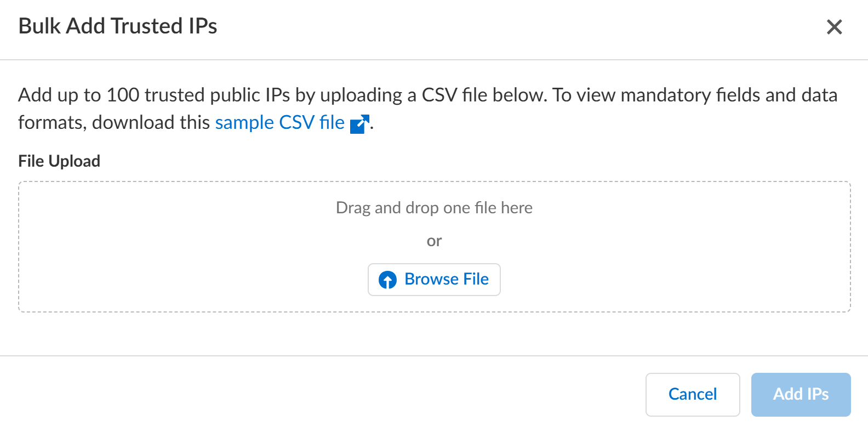Screen dimensions: 868x426
Task: Click the 'Drag and drop one file here' text
Action: (434, 208)
